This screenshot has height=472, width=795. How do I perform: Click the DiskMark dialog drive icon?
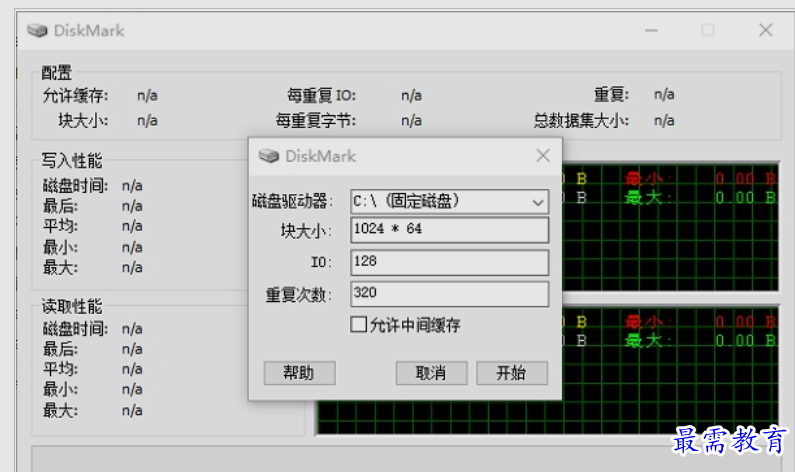(x=269, y=156)
